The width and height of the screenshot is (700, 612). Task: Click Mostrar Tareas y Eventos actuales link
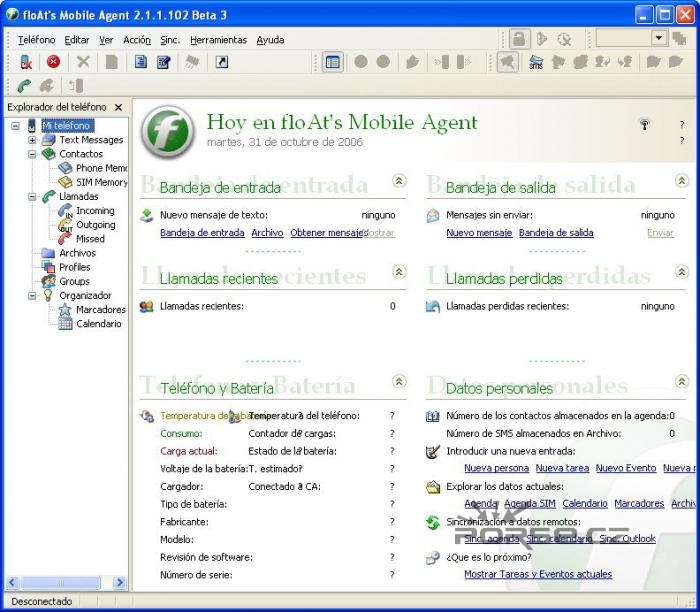pos(538,574)
